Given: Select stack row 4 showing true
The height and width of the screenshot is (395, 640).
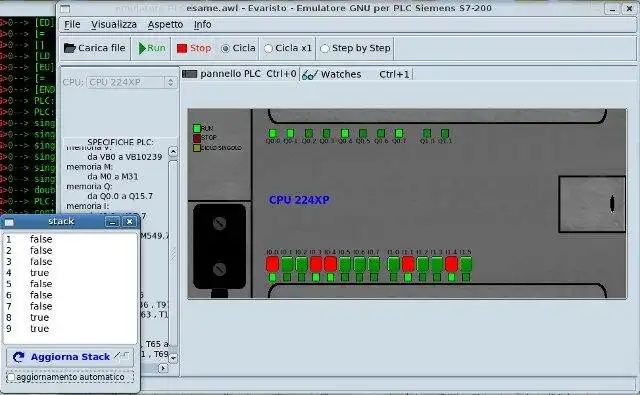Looking at the screenshot, I should click(x=70, y=273).
